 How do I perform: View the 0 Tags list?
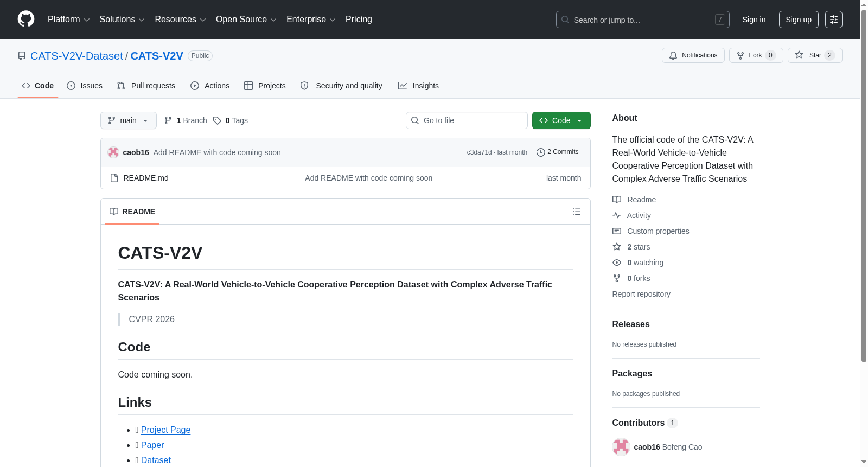coord(231,120)
